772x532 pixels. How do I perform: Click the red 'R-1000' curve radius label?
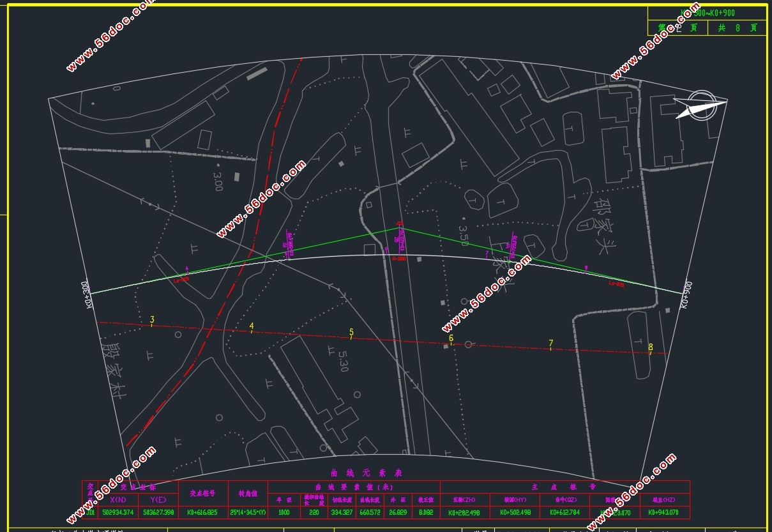coord(399,259)
